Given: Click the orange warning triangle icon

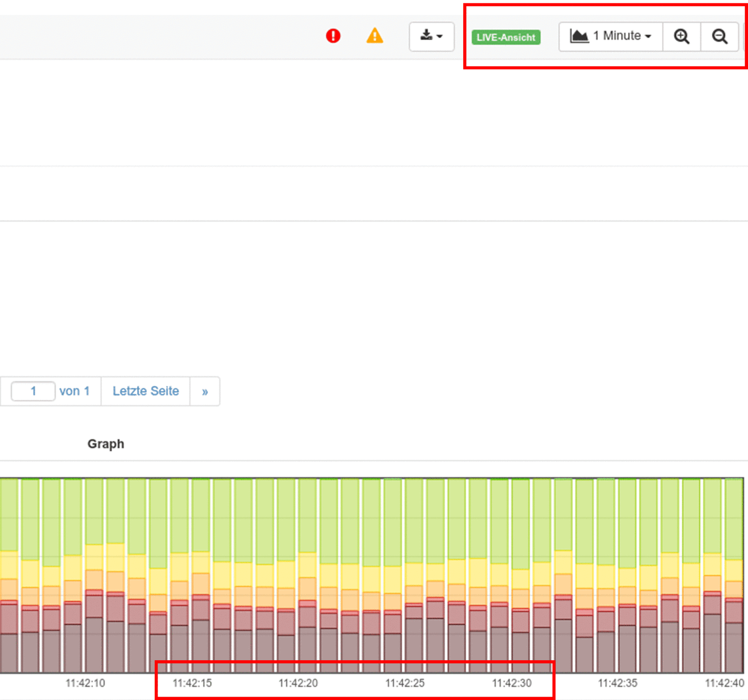Looking at the screenshot, I should (x=374, y=36).
